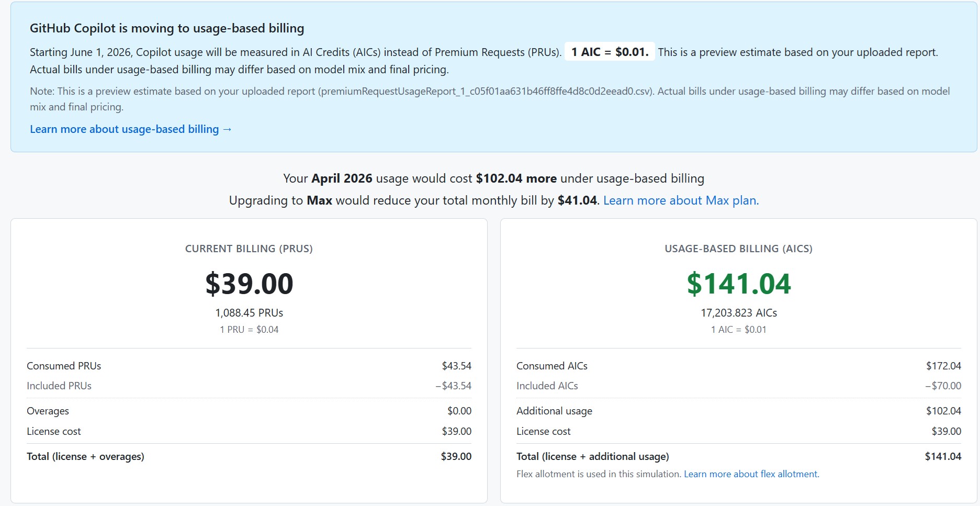This screenshot has height=506, width=980.
Task: Click the 'Total (license + additional usage)' label
Action: click(593, 456)
